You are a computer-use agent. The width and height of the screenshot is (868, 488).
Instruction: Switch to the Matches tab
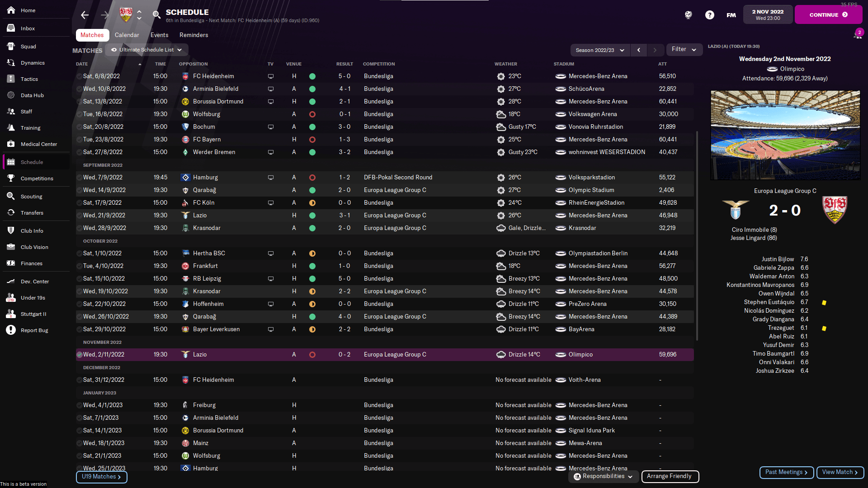pos(92,35)
